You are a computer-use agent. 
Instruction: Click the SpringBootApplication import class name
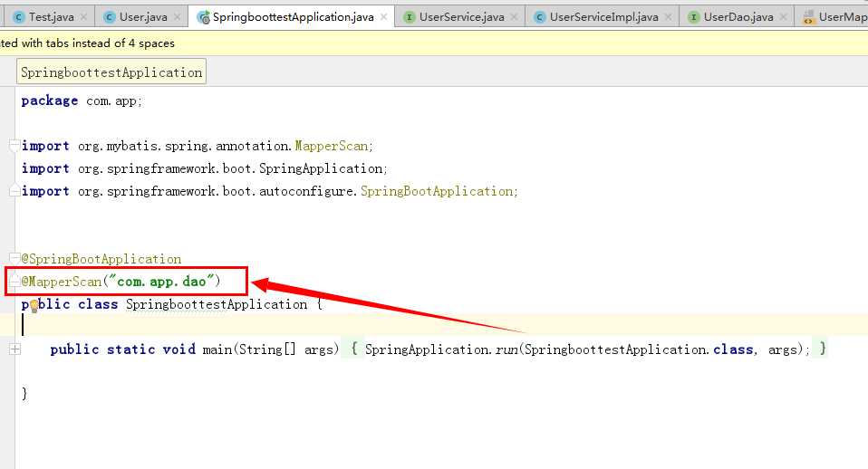437,191
